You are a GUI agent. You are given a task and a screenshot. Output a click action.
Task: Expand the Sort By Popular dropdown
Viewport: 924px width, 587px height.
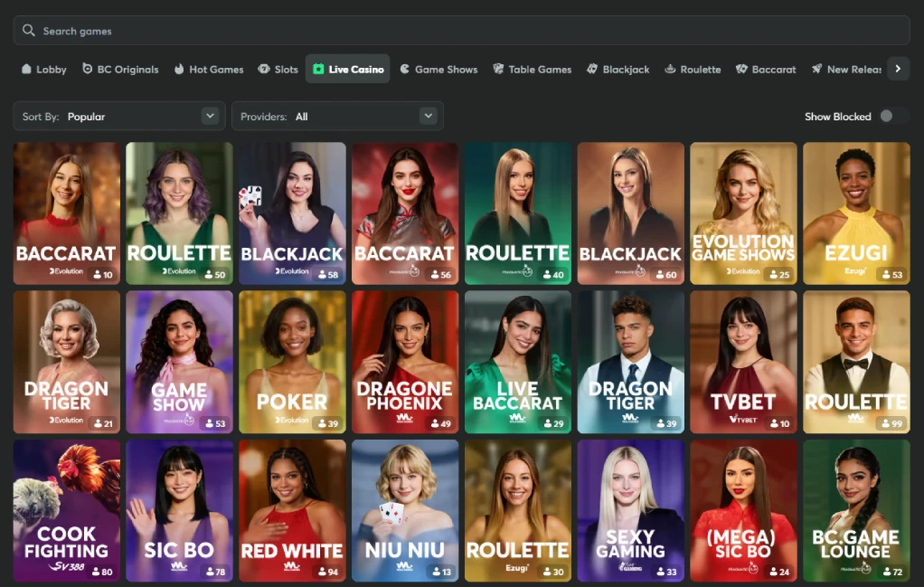[x=119, y=116]
